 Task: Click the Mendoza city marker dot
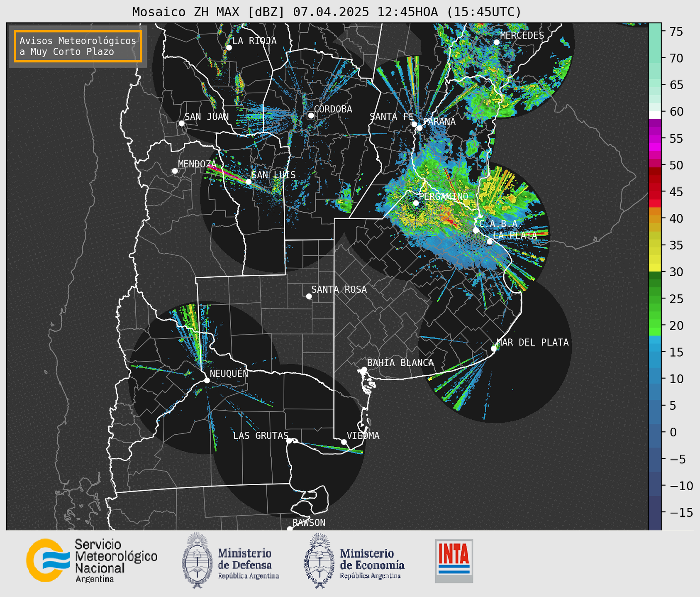coord(175,171)
